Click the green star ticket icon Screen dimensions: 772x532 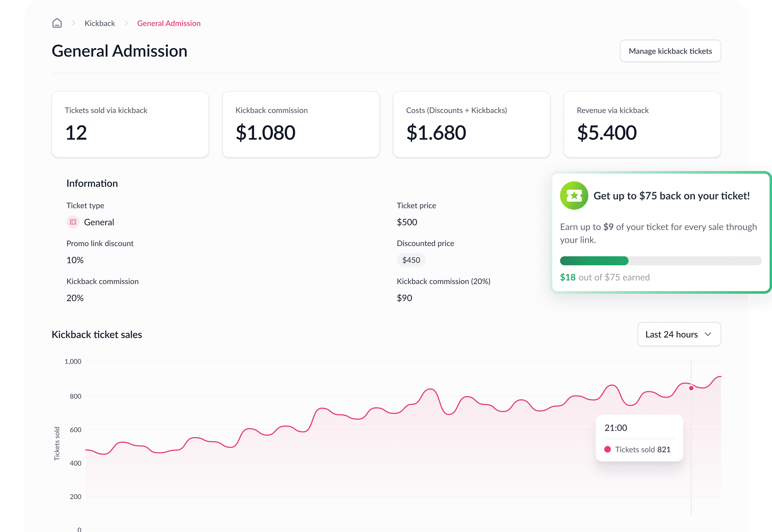[x=574, y=196]
